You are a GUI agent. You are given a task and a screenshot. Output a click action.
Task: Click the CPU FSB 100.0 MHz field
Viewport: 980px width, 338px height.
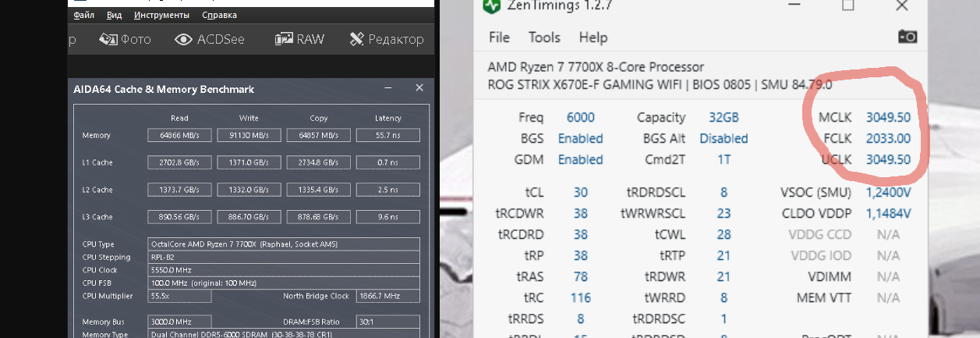[x=284, y=283]
